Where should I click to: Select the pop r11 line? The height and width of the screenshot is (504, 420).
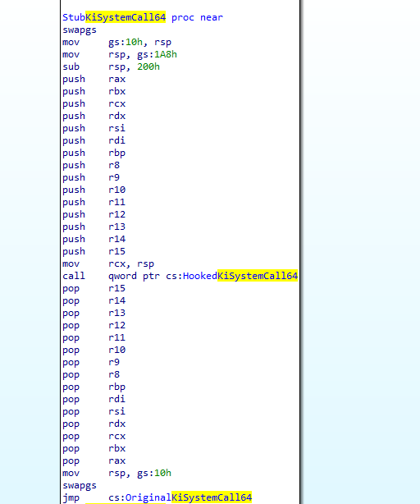[x=94, y=338]
